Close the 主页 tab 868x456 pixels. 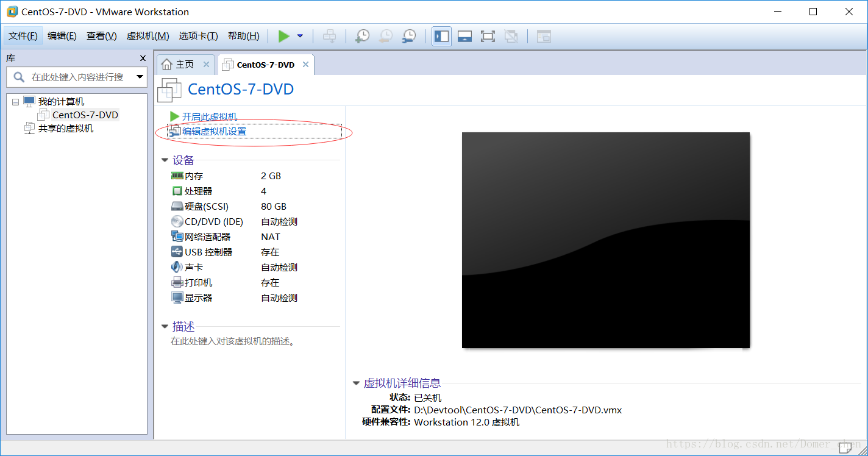[206, 65]
